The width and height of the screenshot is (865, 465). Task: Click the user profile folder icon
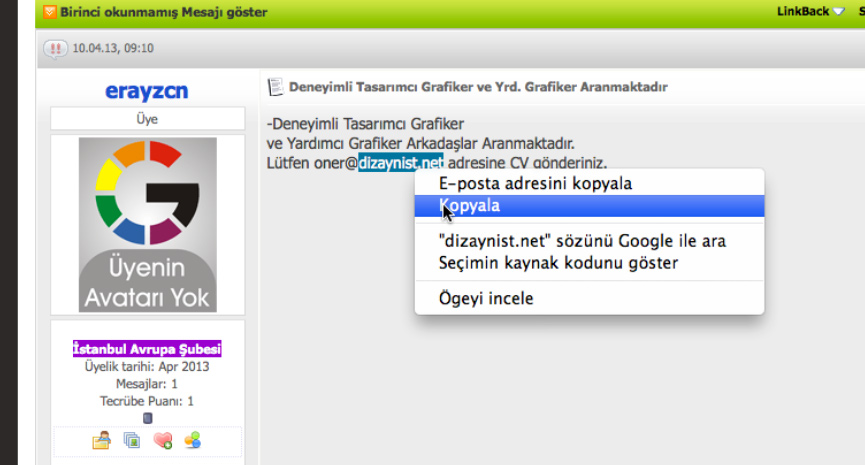tap(101, 440)
